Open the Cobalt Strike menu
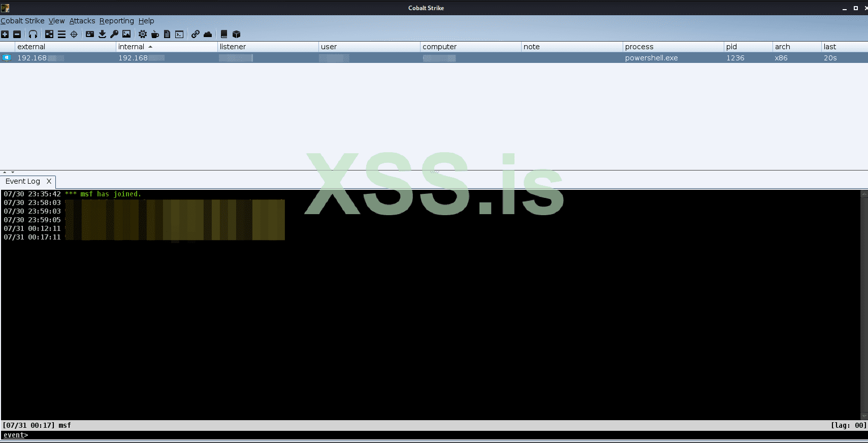 (x=22, y=21)
